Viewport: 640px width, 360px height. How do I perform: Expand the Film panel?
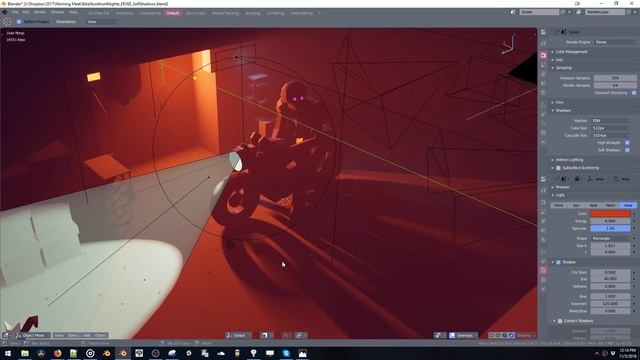point(560,102)
